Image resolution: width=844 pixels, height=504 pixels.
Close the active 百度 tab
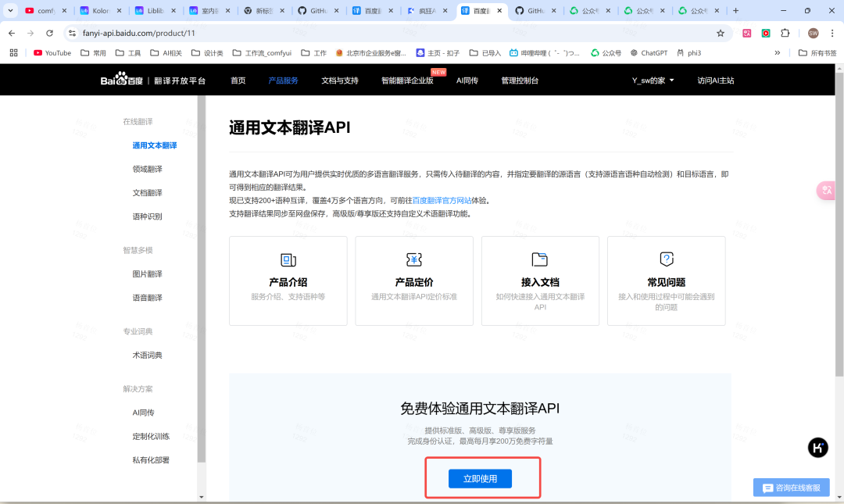pyautogui.click(x=499, y=11)
